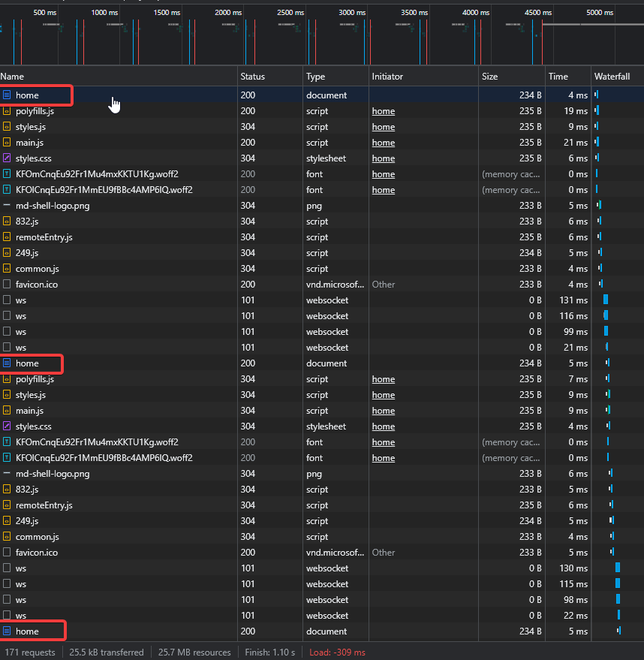Image resolution: width=644 pixels, height=660 pixels.
Task: Click the websocket icon on the first ws row
Action: (x=8, y=300)
